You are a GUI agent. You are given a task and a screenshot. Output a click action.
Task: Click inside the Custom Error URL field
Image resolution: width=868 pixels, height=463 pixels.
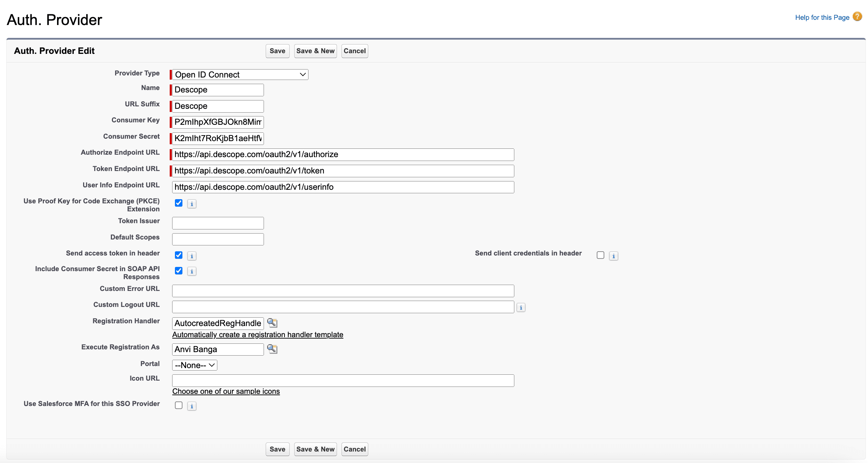pyautogui.click(x=342, y=291)
